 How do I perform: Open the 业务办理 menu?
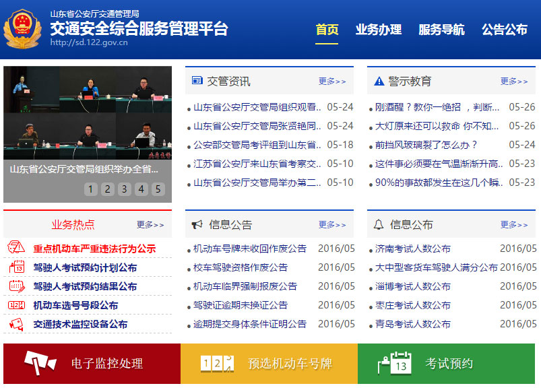click(x=380, y=30)
